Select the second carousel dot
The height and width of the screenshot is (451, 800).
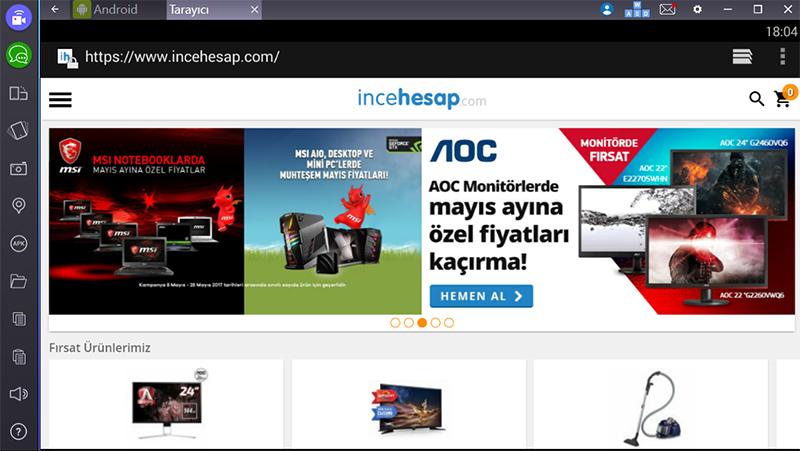pyautogui.click(x=408, y=322)
